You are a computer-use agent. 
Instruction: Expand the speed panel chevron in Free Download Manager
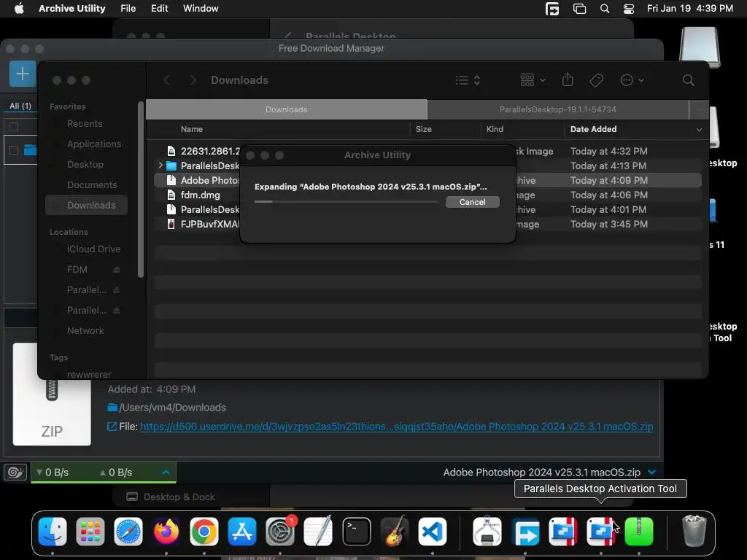(x=166, y=472)
